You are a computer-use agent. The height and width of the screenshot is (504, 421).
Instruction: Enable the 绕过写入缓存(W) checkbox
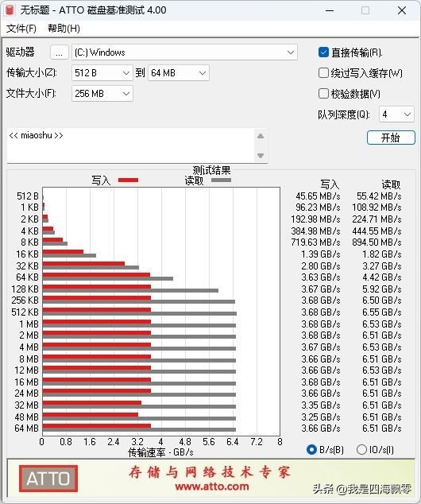pyautogui.click(x=323, y=73)
